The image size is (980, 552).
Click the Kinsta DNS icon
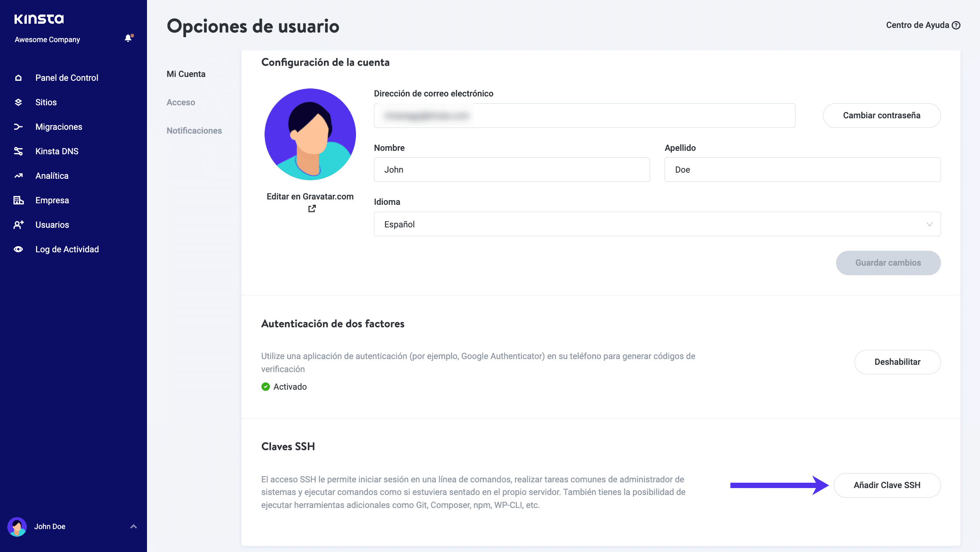(x=18, y=151)
